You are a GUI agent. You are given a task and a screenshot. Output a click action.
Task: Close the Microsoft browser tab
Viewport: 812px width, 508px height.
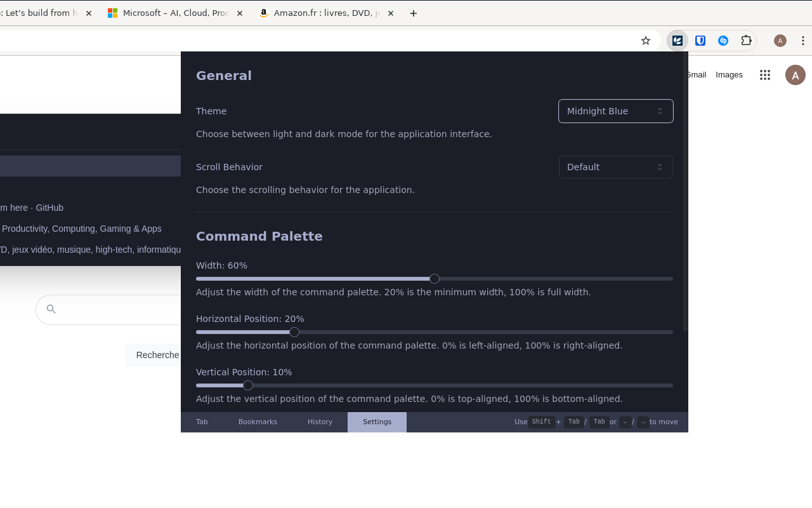[240, 13]
